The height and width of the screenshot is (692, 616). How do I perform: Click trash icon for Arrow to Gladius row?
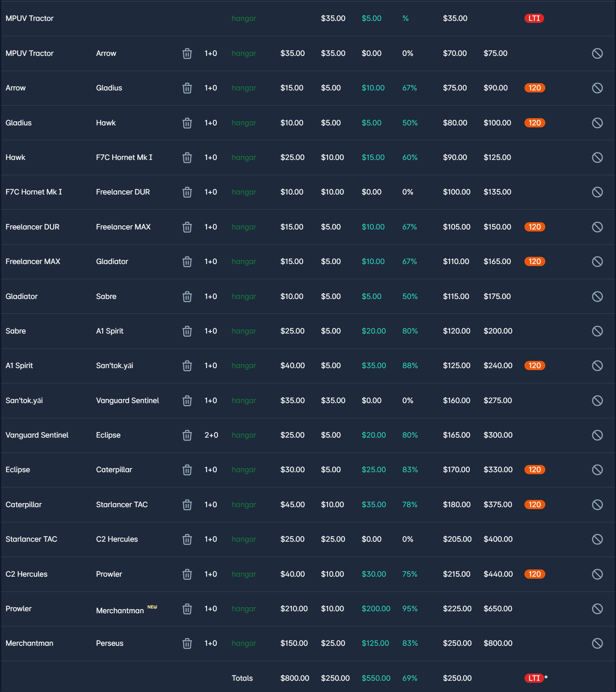[187, 88]
